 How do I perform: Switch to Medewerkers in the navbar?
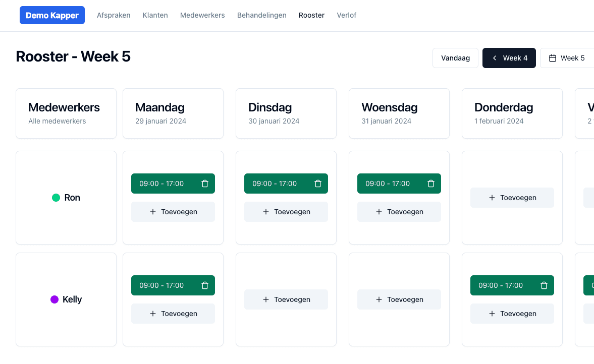tap(202, 15)
